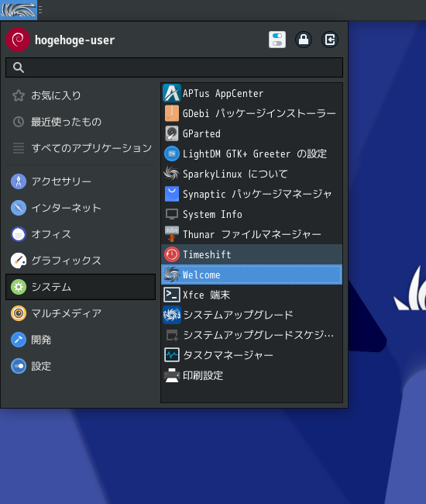426x504 pixels.
Task: Lock the screen with padlock icon
Action: point(304,40)
